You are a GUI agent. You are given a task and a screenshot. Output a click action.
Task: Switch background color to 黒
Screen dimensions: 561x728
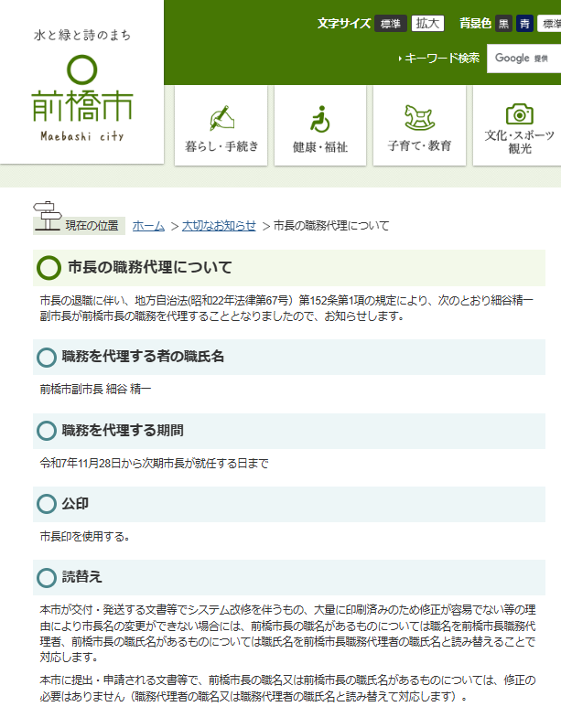504,24
